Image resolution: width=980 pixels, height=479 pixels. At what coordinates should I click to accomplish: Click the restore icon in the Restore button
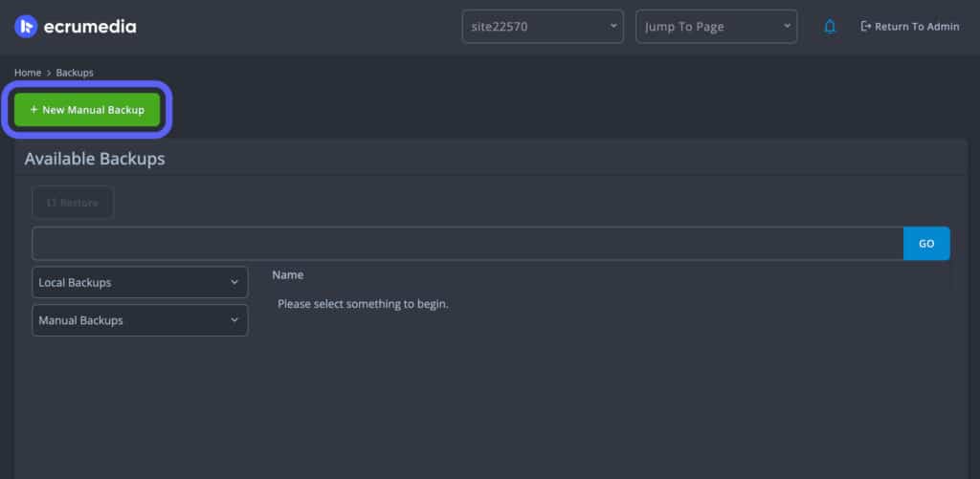52,203
